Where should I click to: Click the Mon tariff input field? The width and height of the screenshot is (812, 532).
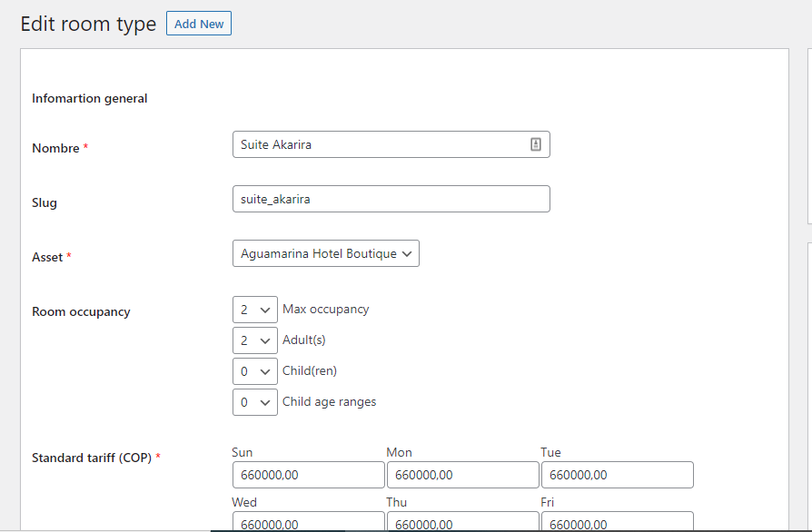[x=462, y=475]
